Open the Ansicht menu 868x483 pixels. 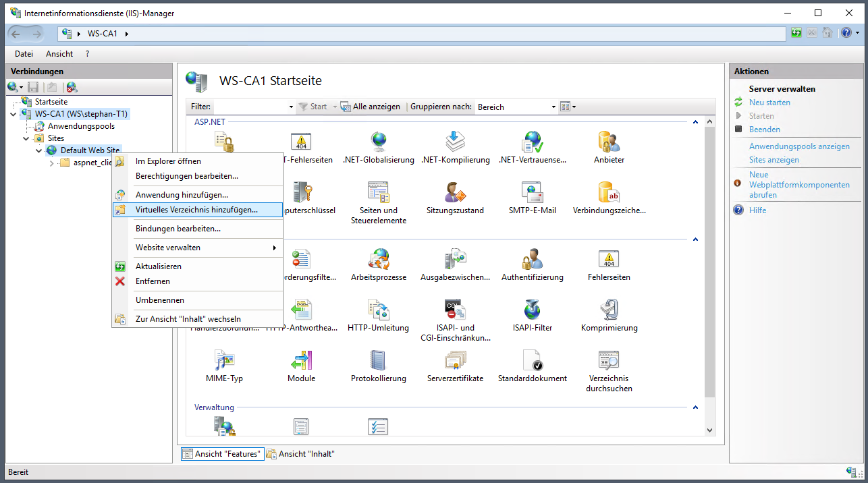coord(59,54)
